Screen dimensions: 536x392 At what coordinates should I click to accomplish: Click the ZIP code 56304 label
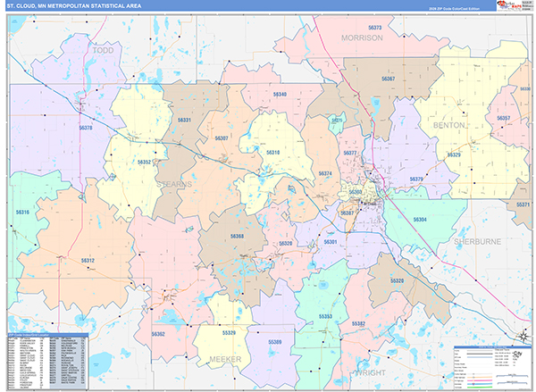(420, 219)
